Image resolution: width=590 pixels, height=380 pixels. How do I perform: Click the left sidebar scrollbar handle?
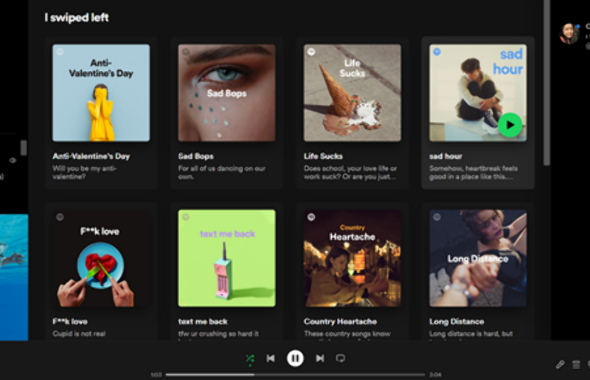tap(23, 148)
